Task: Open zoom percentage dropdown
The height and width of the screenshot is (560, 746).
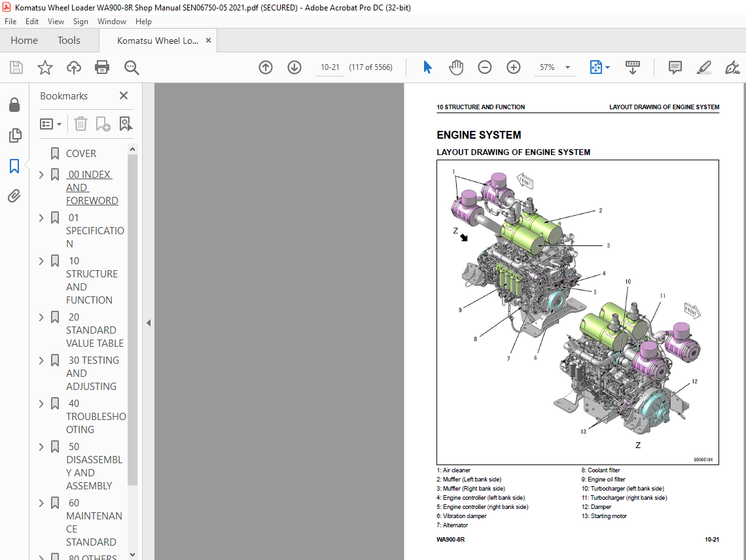Action: click(567, 67)
